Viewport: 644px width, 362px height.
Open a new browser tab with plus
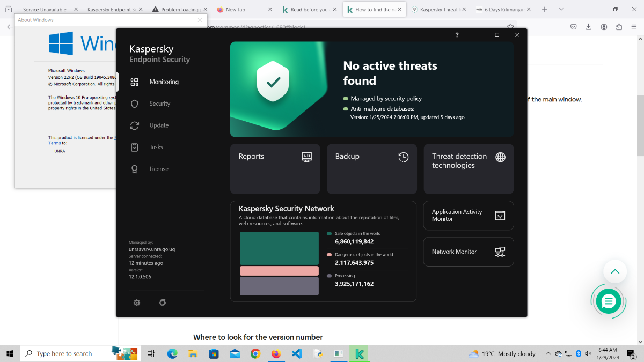coord(545,9)
